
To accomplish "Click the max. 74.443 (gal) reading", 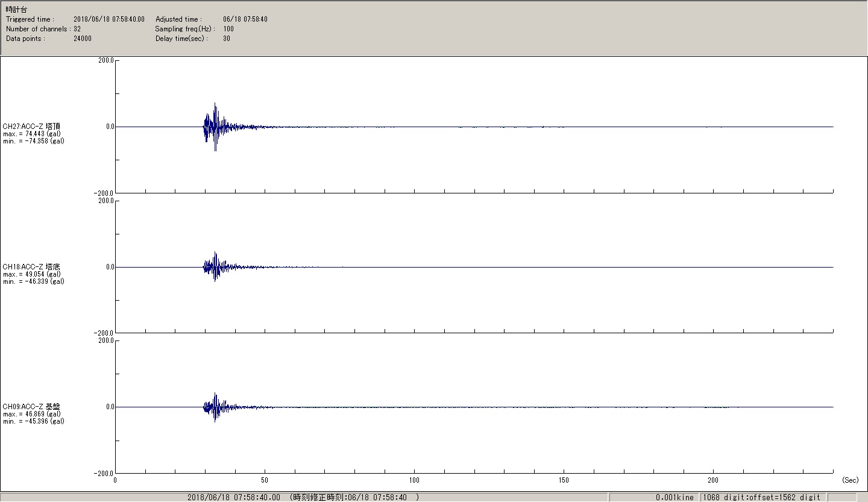I will (31, 134).
